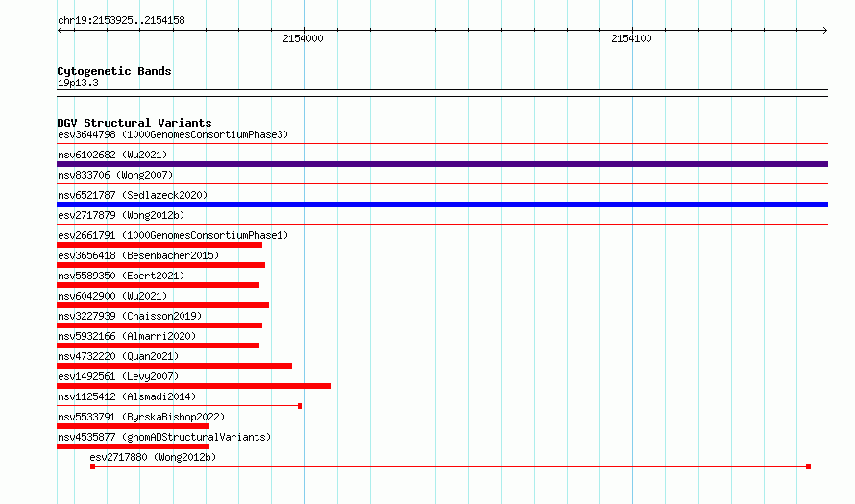Select the nsv3227939 Chaisson2019 red bar
Viewport: 855px width, 504px height.
coord(159,325)
